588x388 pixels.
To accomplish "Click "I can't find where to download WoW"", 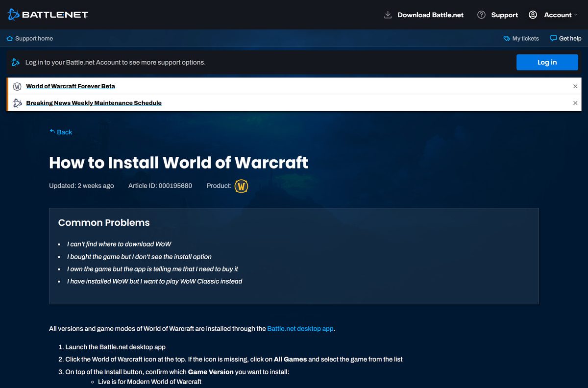I will [x=119, y=244].
